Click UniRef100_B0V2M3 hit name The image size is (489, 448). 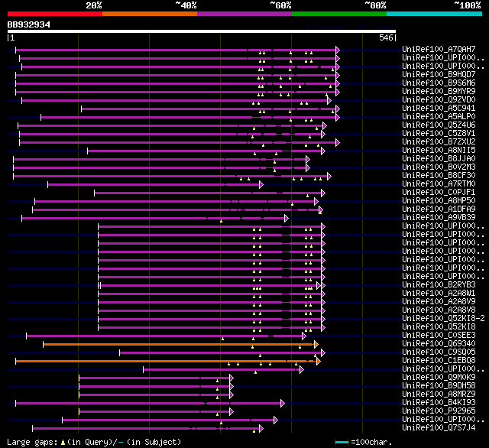(439, 167)
